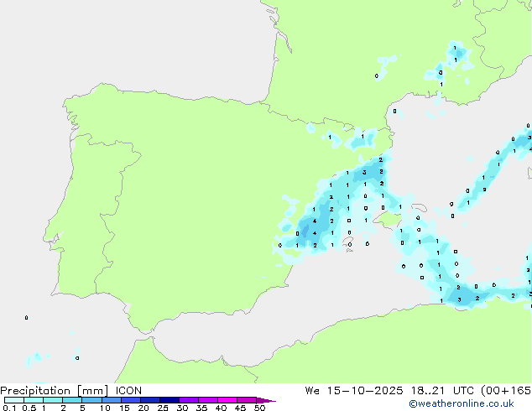Click the above-50 mm legend arrow tip
Image resolution: width=532 pixels, height=411 pixels.
(266, 400)
